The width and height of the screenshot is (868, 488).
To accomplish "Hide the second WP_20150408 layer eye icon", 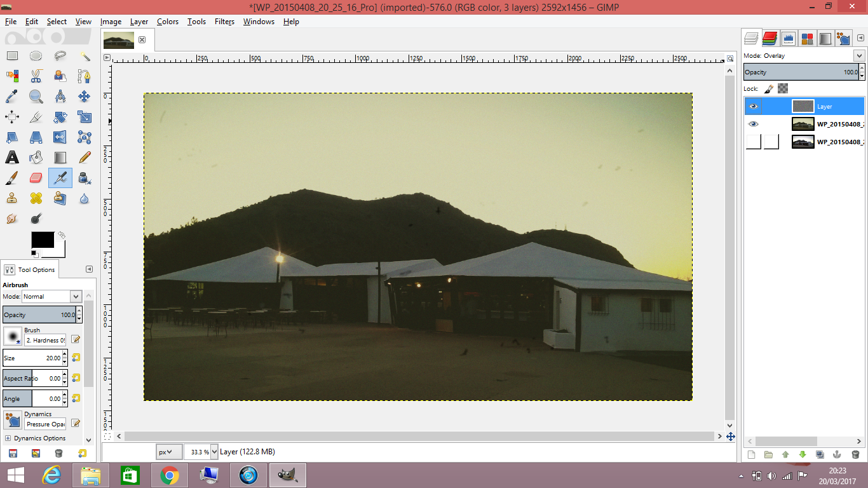I will coord(754,124).
